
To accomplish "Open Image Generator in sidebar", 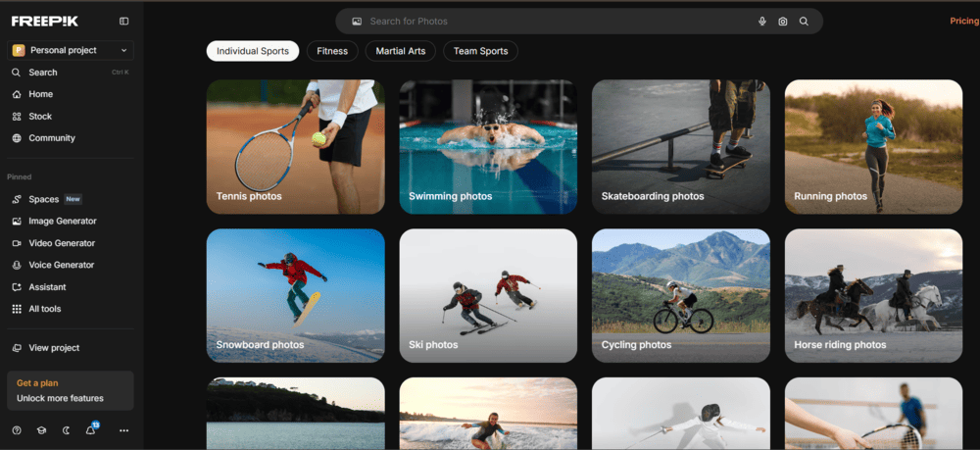I will [62, 222].
